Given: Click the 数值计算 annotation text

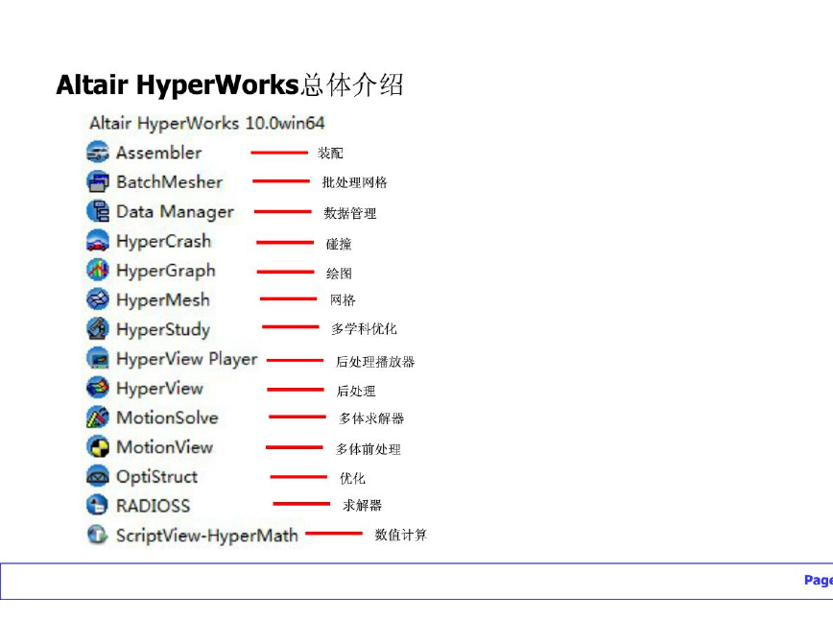Looking at the screenshot, I should (x=400, y=535).
